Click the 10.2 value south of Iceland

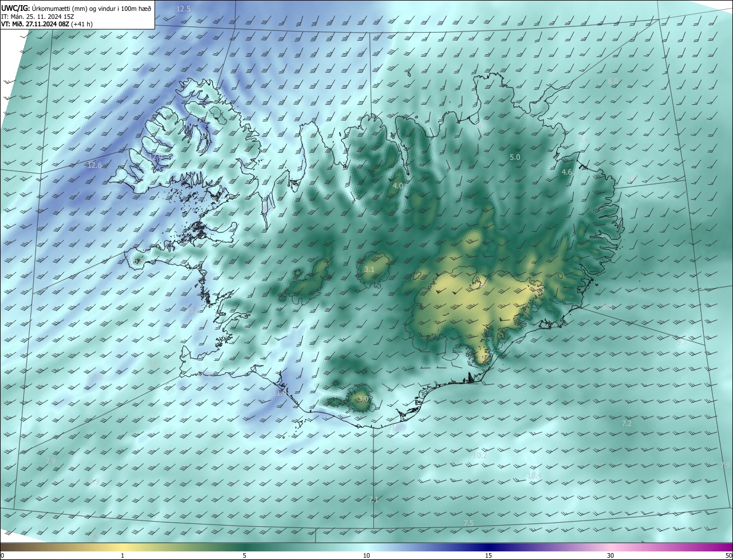point(480,455)
